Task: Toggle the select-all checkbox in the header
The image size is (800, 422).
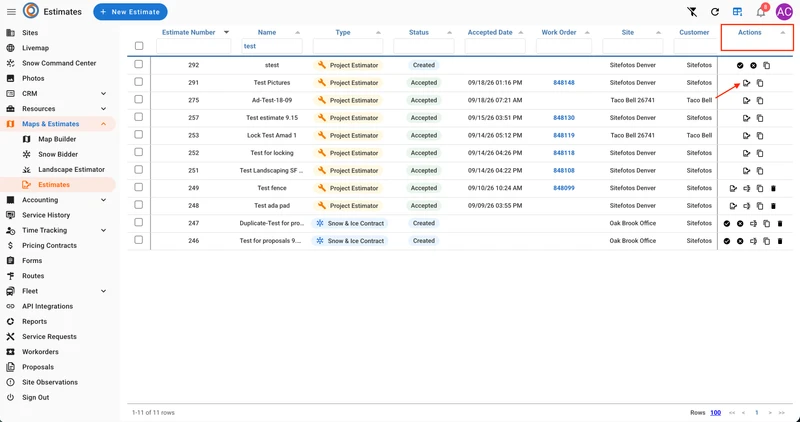Action: click(139, 46)
